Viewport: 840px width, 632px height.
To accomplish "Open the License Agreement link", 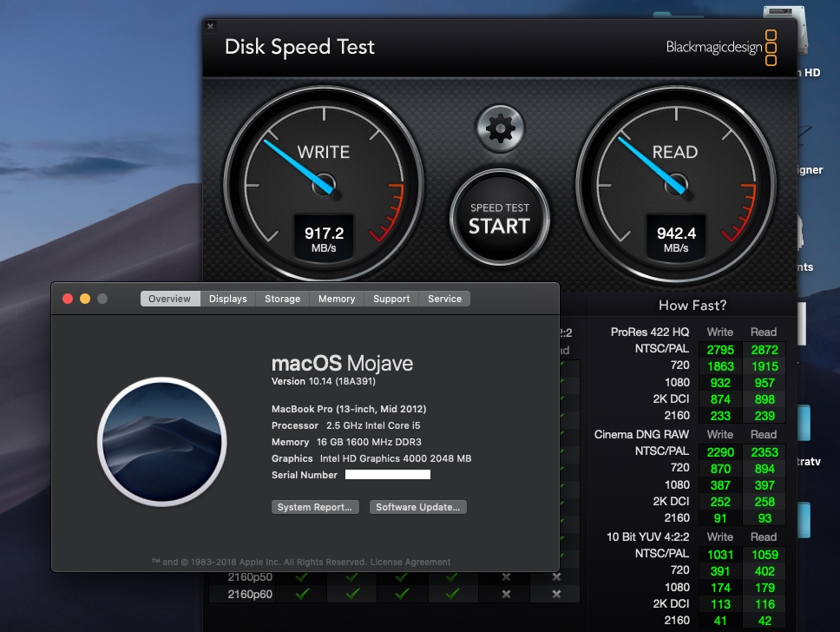I will (410, 562).
